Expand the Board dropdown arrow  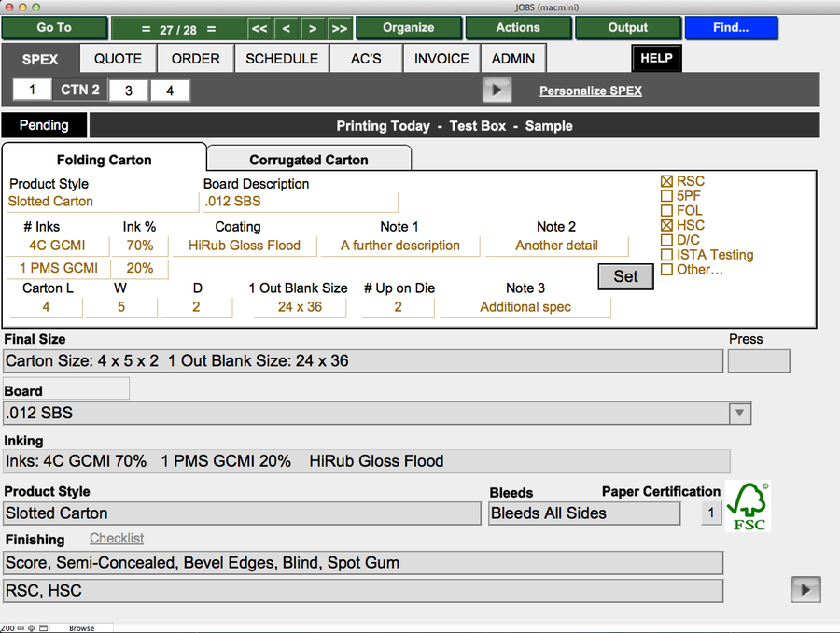739,413
